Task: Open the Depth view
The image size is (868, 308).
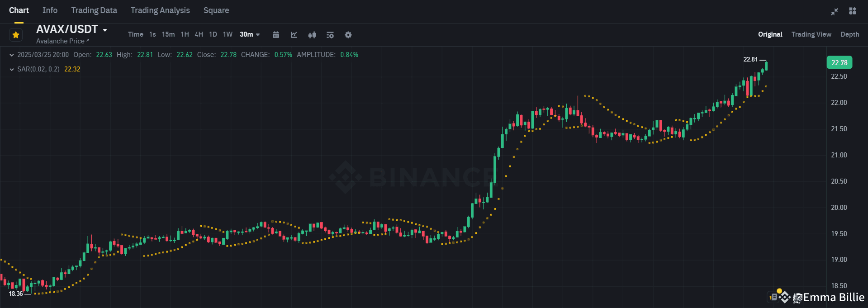Action: [849, 34]
